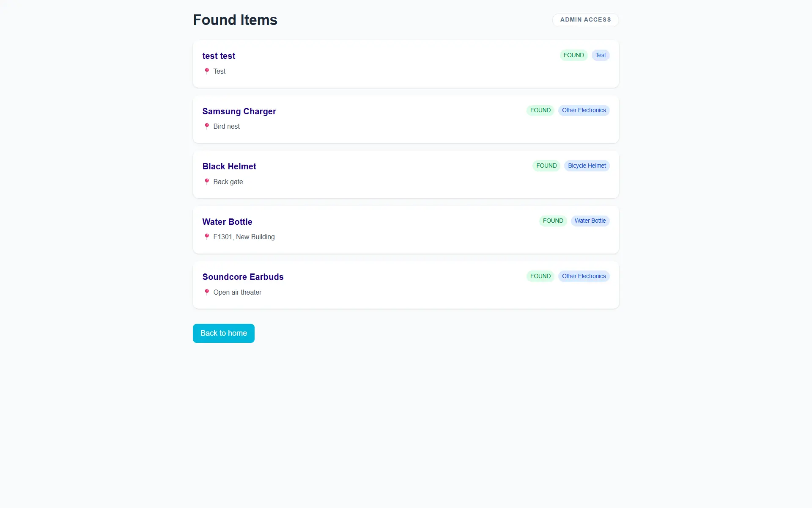Click the pin icon beside F1301, New Building
Screen dimensions: 812x508
[207, 237]
